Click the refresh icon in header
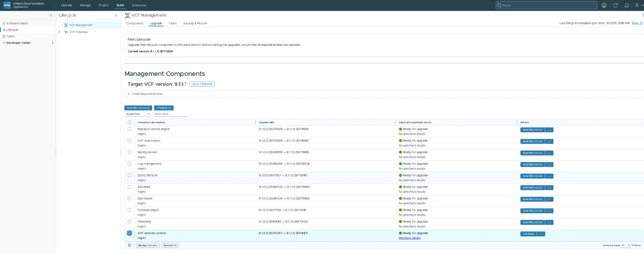Image resolution: width=644 pixels, height=254 pixels. (615, 5)
